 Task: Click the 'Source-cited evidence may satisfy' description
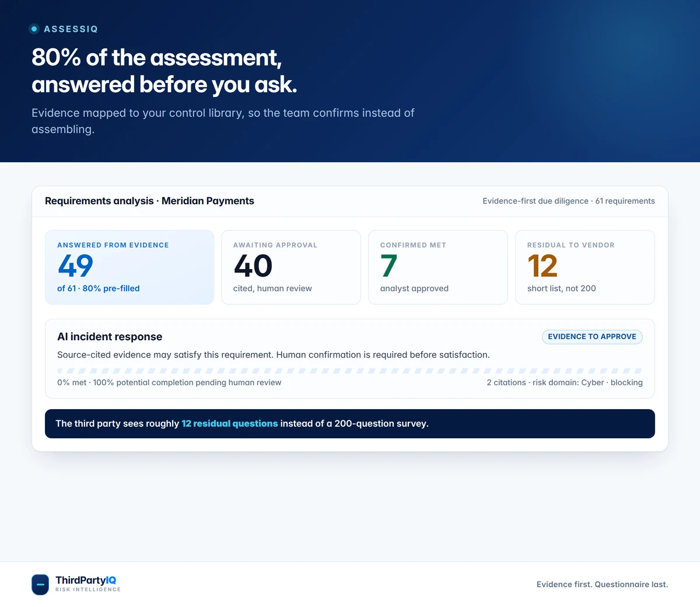274,355
